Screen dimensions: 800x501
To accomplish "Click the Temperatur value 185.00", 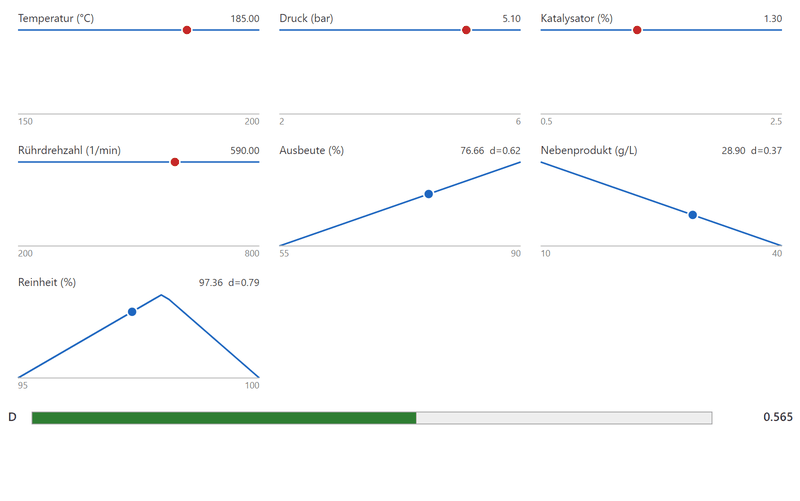I will 245,18.
